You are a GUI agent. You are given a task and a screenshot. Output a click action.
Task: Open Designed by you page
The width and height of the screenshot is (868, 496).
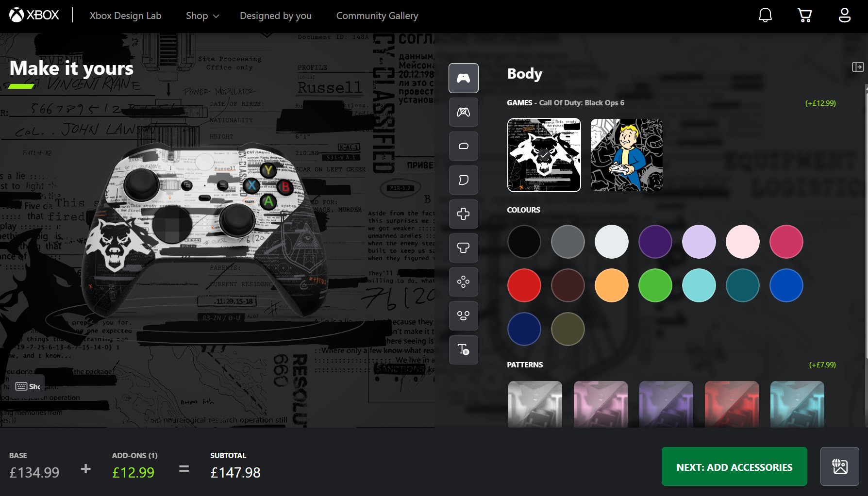tap(276, 16)
